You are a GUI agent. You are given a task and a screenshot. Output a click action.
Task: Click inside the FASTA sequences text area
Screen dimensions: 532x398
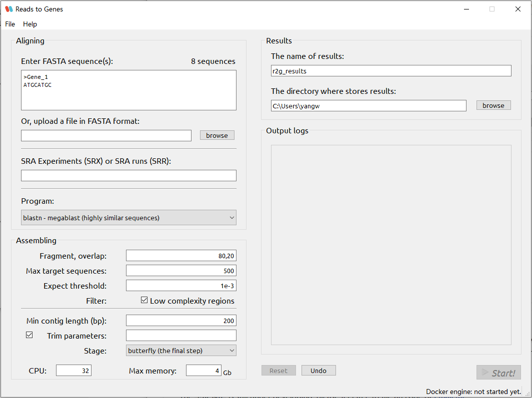[128, 90]
